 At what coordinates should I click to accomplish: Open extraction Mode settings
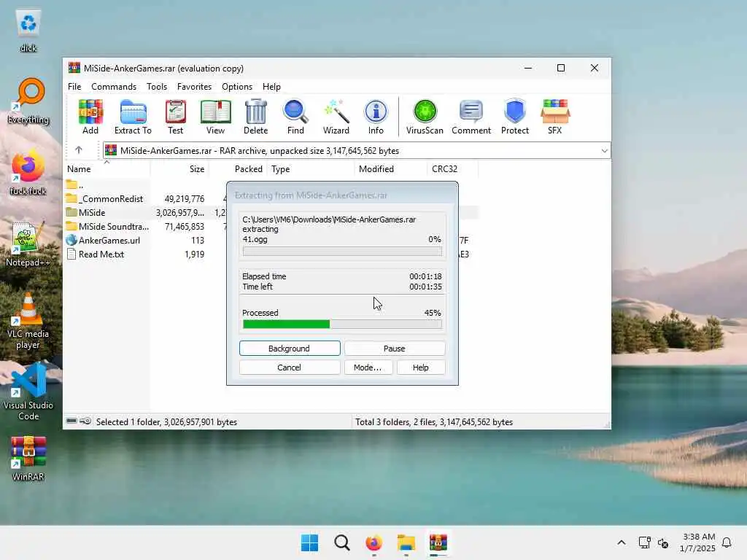[368, 367]
